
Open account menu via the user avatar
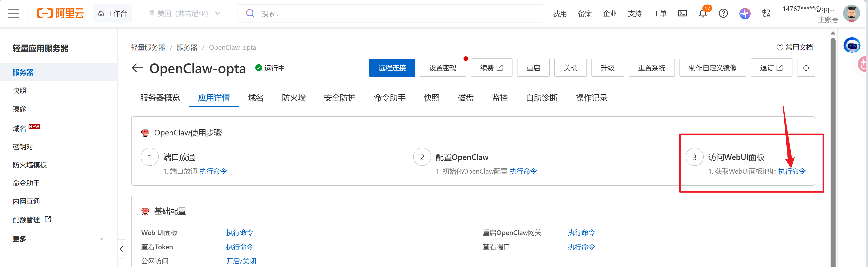point(851,13)
